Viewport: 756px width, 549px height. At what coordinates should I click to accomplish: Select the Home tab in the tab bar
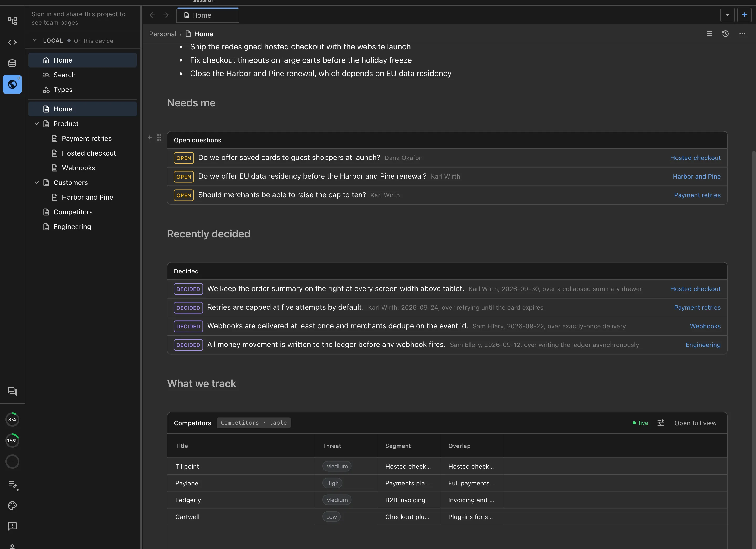click(208, 15)
